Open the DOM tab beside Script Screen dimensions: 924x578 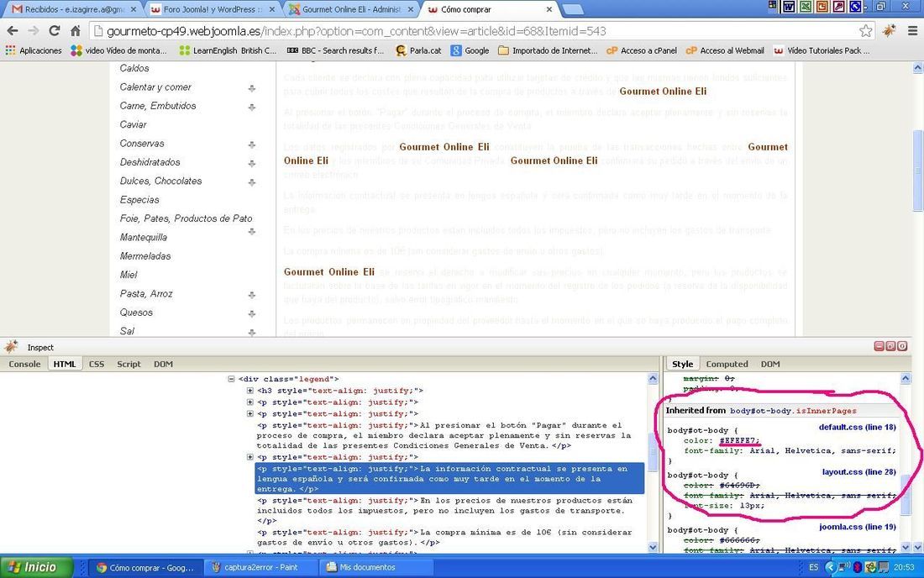163,364
